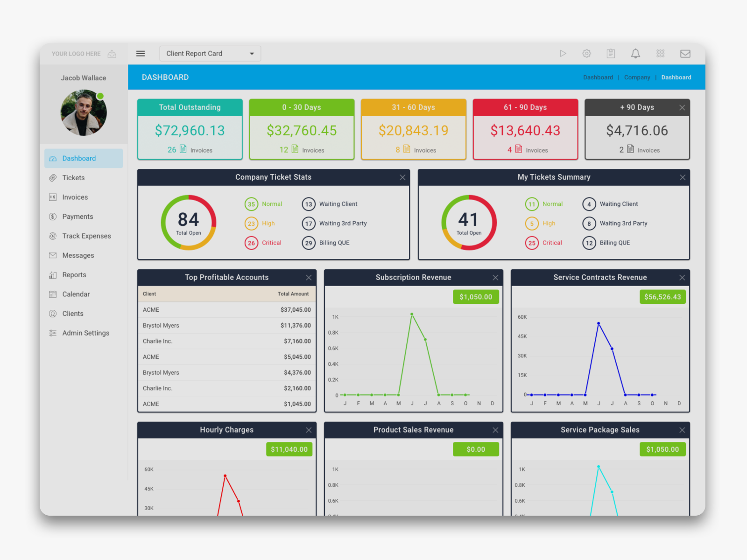Select the ACME $37,045.00 row
Image resolution: width=747 pixels, height=560 pixels.
227,310
